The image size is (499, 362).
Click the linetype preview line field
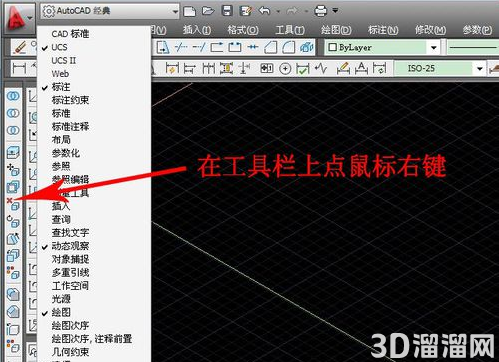point(473,48)
